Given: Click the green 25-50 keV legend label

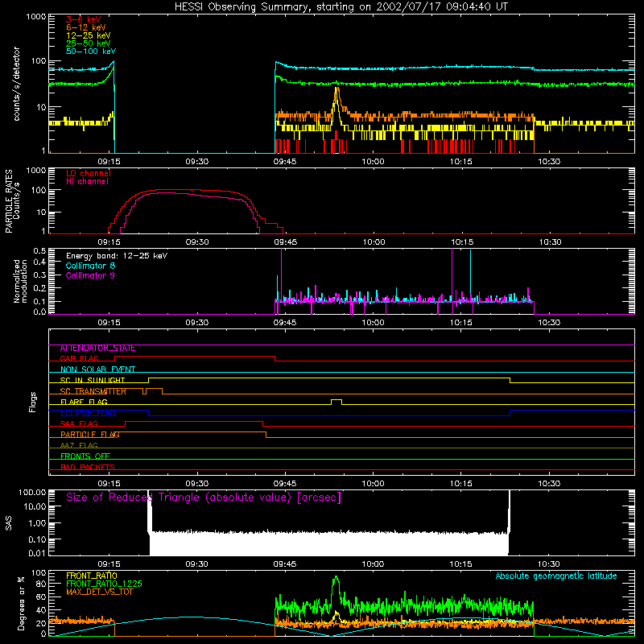Looking at the screenshot, I should (x=89, y=43).
